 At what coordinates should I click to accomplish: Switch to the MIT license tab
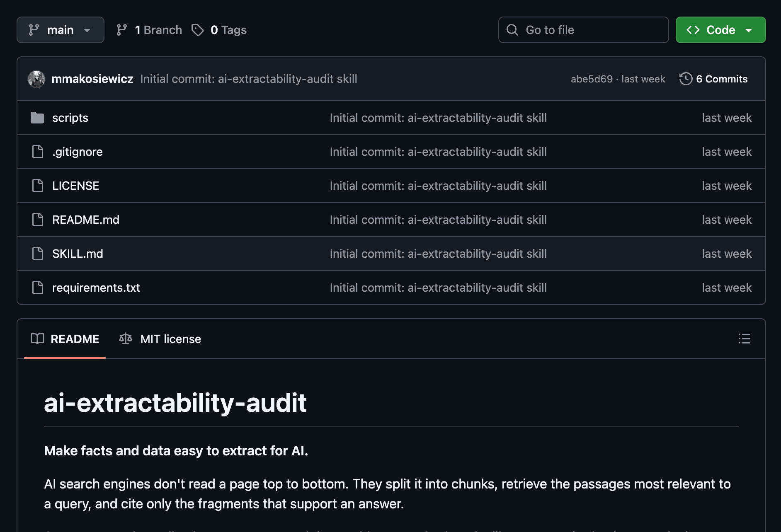pyautogui.click(x=160, y=339)
